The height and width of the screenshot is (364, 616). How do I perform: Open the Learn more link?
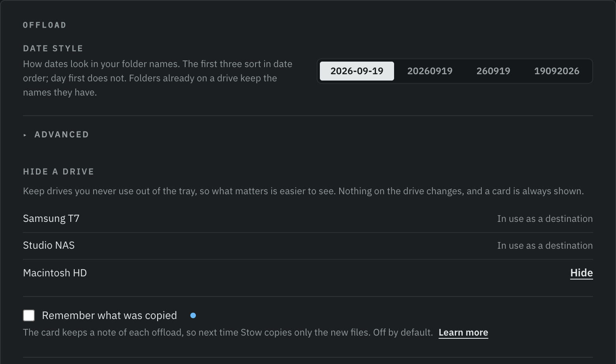click(x=463, y=332)
